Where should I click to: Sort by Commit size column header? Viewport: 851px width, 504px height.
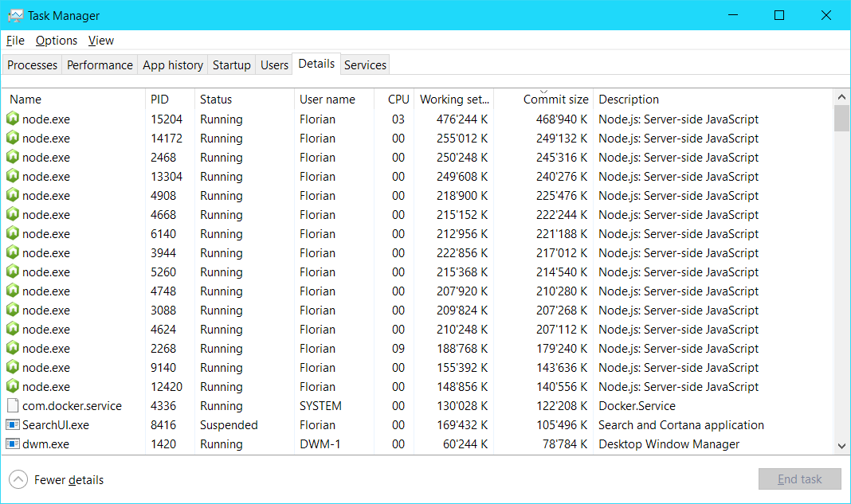point(555,100)
